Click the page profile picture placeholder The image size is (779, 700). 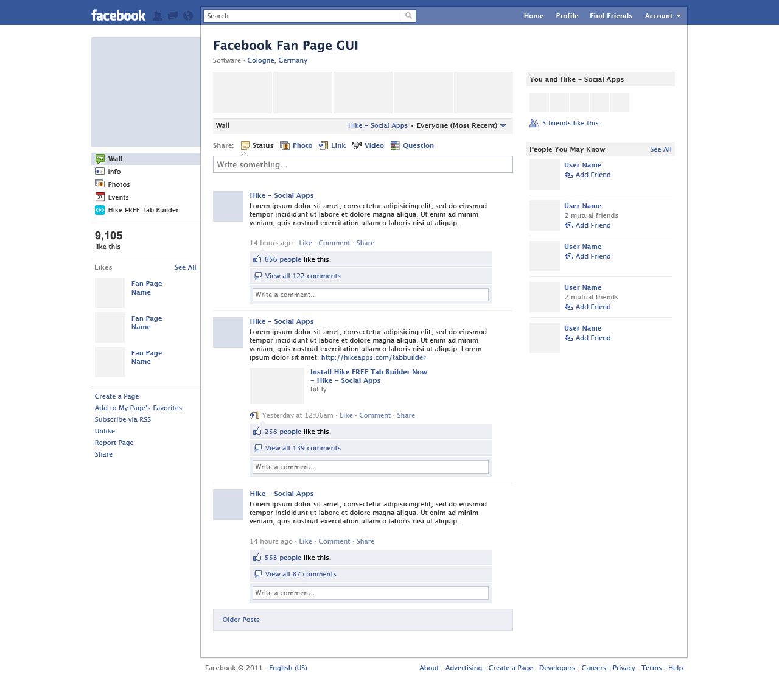click(146, 92)
